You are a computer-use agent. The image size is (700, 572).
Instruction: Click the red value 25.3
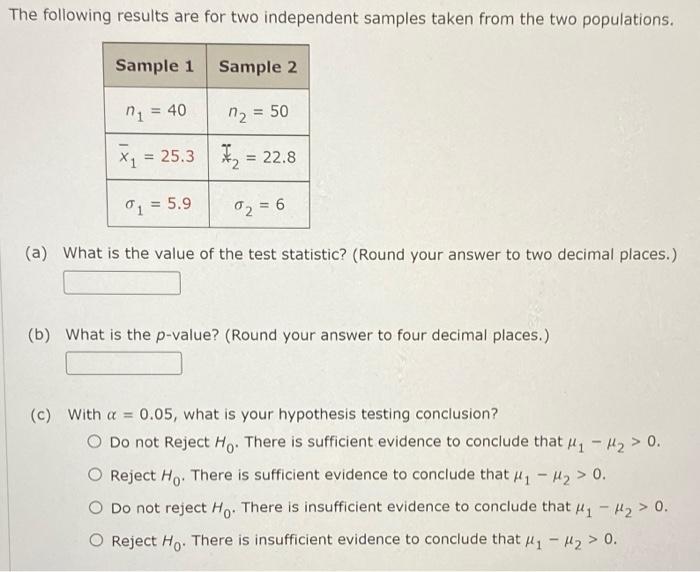(178, 156)
